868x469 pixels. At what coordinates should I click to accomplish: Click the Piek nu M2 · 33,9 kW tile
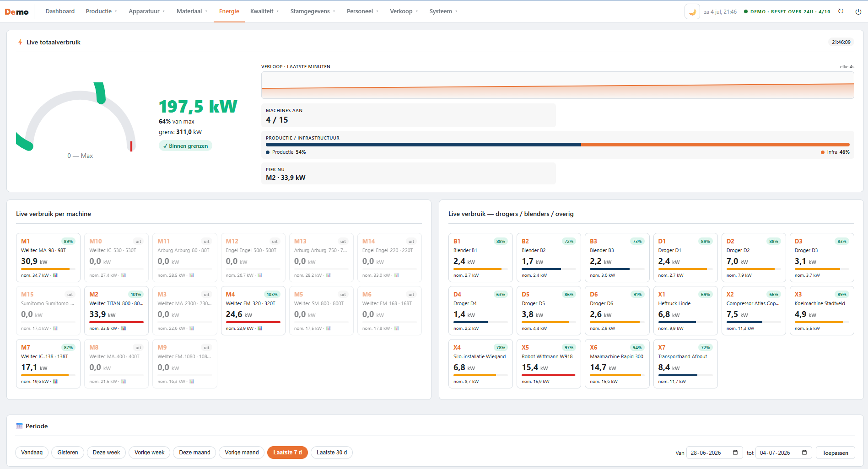click(409, 173)
